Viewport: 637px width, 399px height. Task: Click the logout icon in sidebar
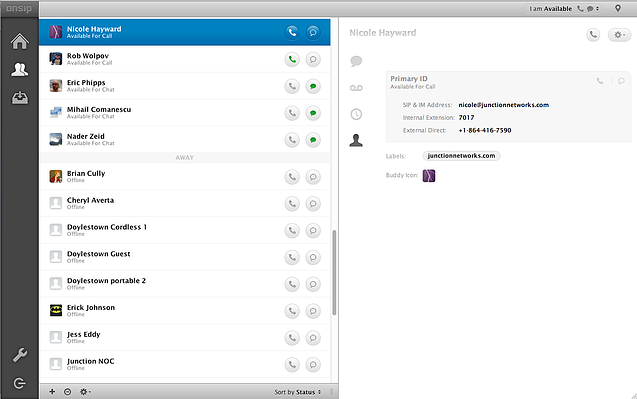coord(20,383)
